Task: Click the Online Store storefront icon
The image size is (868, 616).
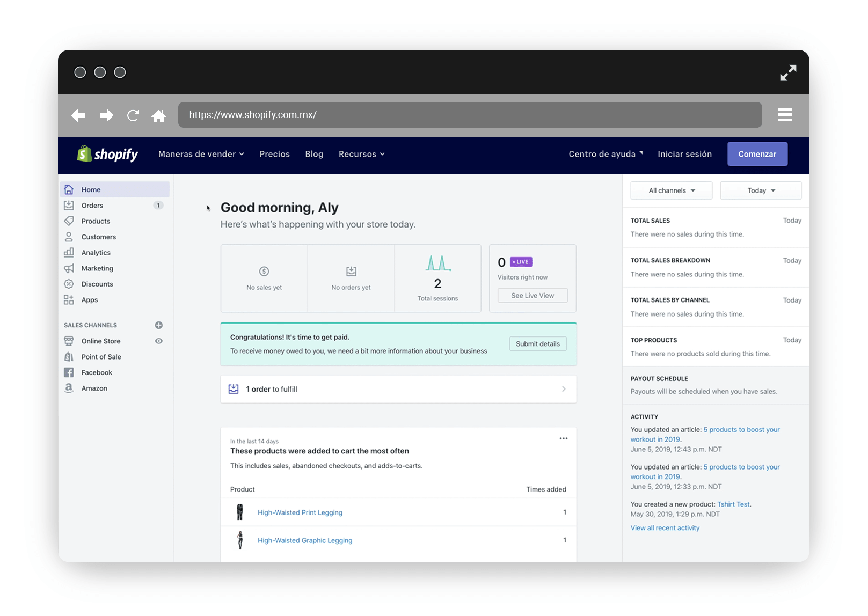Action: tap(69, 341)
